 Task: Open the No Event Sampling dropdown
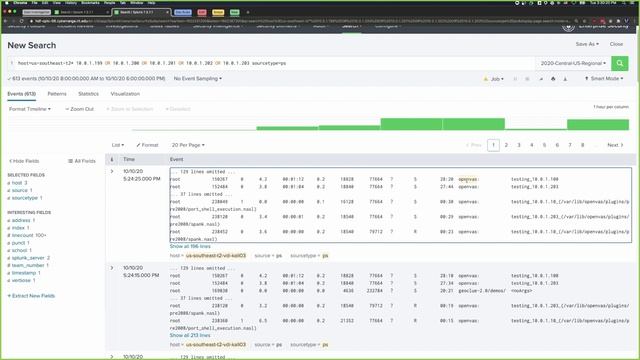[198, 78]
